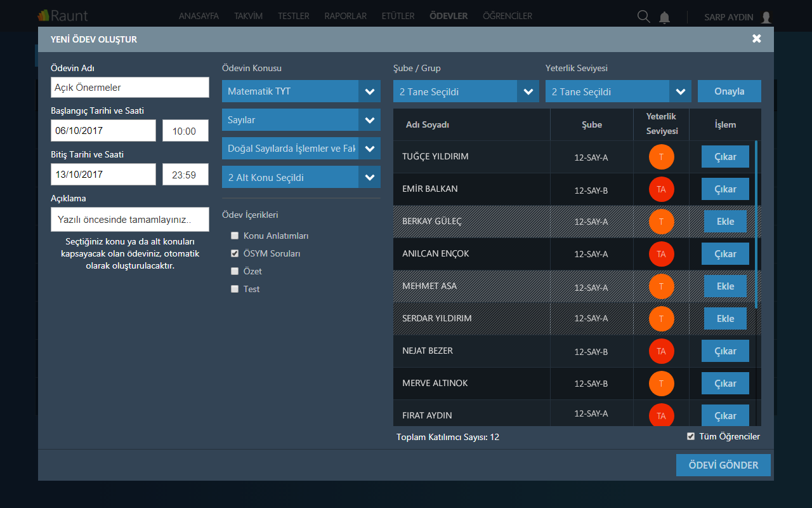The height and width of the screenshot is (508, 812).
Task: Open Doğal Sayılarda İşlemler dropdown
Action: point(301,149)
